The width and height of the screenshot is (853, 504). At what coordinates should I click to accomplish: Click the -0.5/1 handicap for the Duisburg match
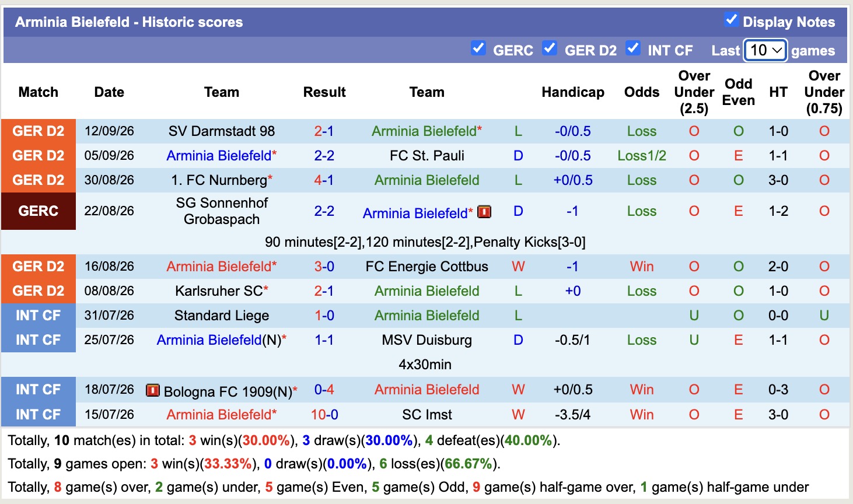(x=573, y=340)
